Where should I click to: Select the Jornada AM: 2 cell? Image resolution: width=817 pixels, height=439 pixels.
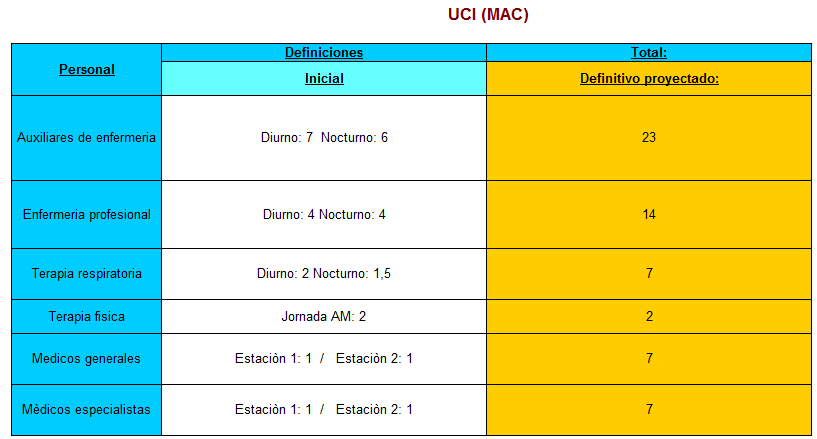(x=324, y=316)
